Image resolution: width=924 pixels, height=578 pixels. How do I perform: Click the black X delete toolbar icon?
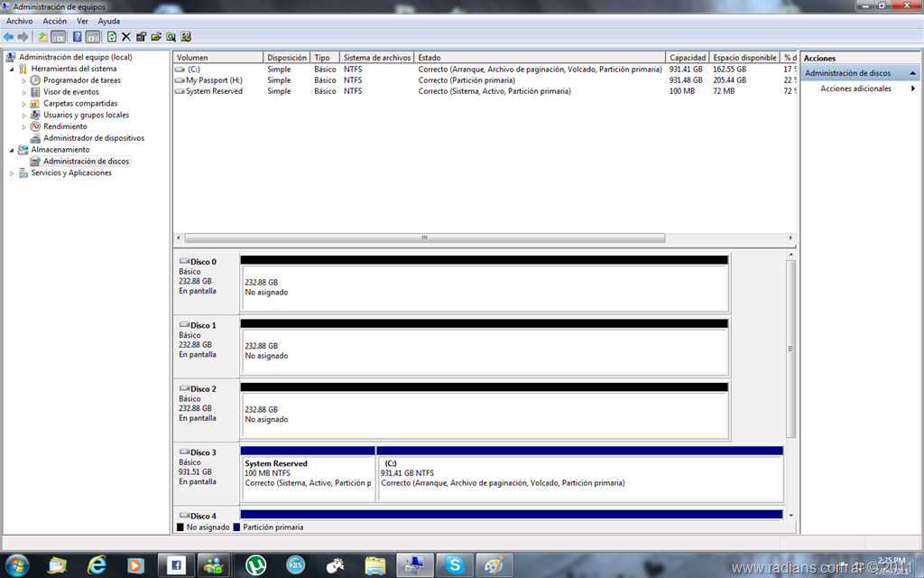pyautogui.click(x=126, y=37)
